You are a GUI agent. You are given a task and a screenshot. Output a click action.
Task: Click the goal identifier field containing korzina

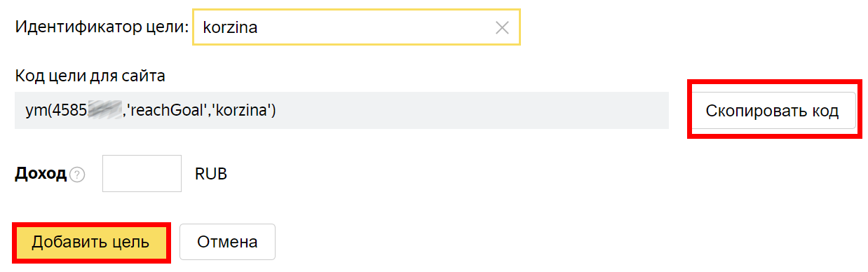coord(356,27)
